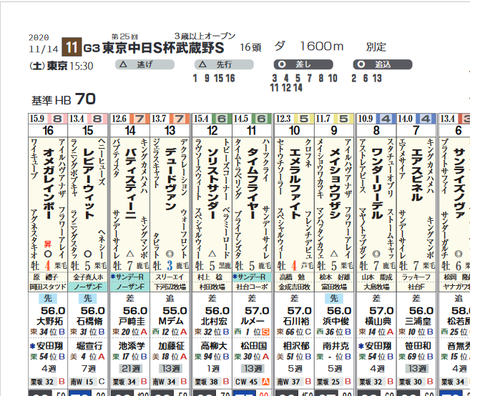Open trainer 池添学

[131, 346]
